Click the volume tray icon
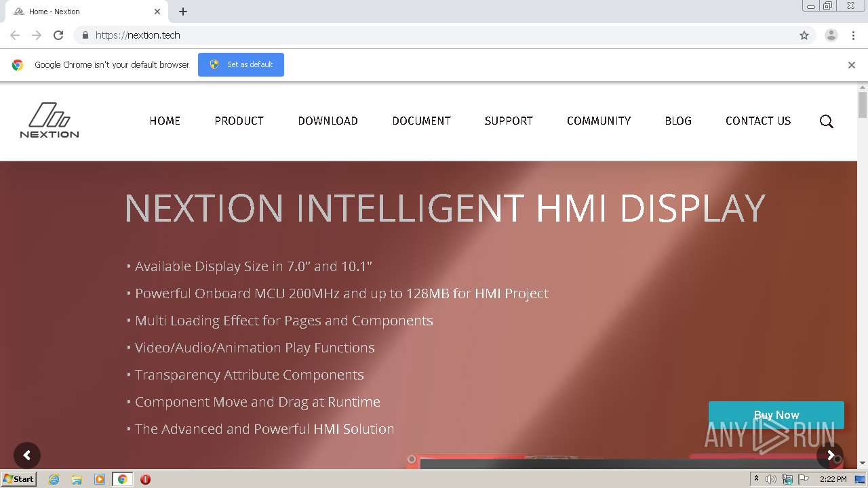Image resolution: width=868 pixels, height=488 pixels. pyautogui.click(x=771, y=479)
